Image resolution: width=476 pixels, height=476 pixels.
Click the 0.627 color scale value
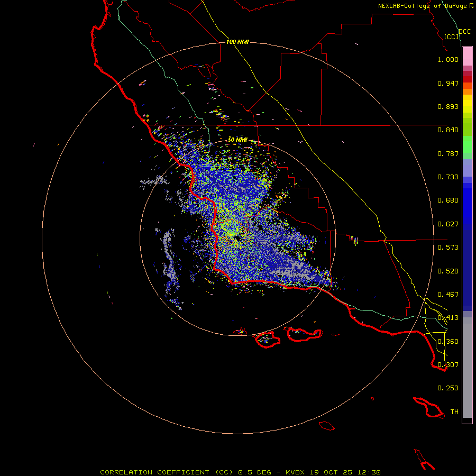448,224
